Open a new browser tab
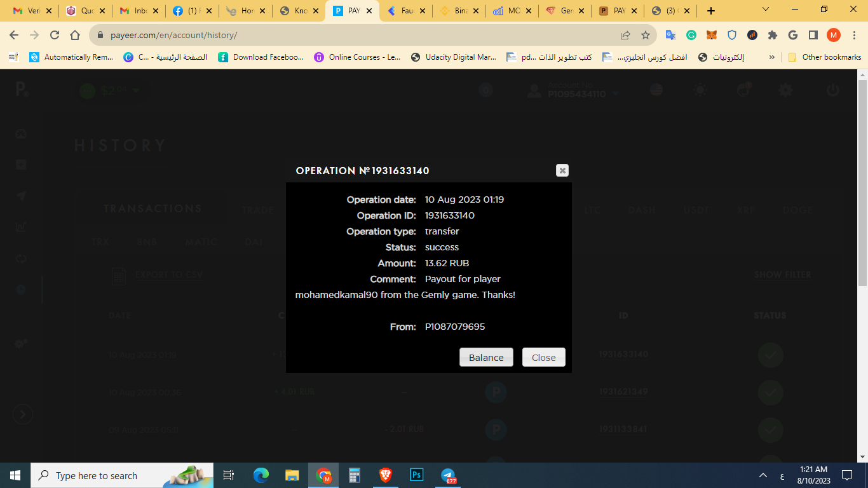The width and height of the screenshot is (868, 488). coord(711,11)
